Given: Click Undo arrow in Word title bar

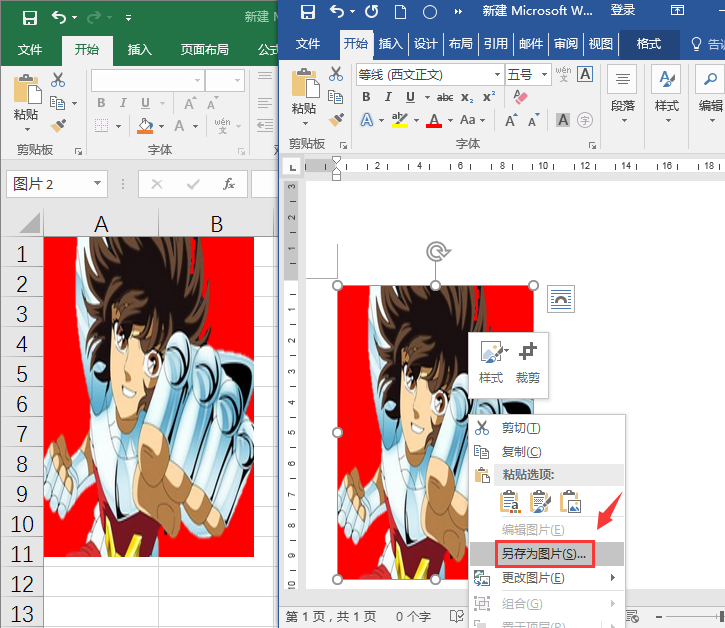Looking at the screenshot, I should (337, 11).
